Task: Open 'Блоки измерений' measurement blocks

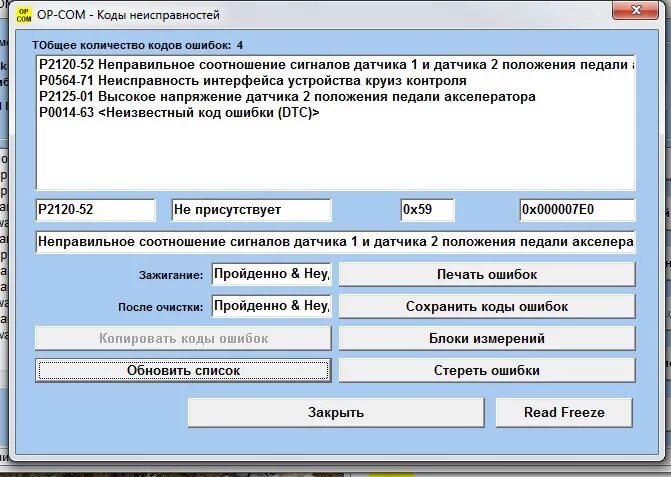Action: 487,338
